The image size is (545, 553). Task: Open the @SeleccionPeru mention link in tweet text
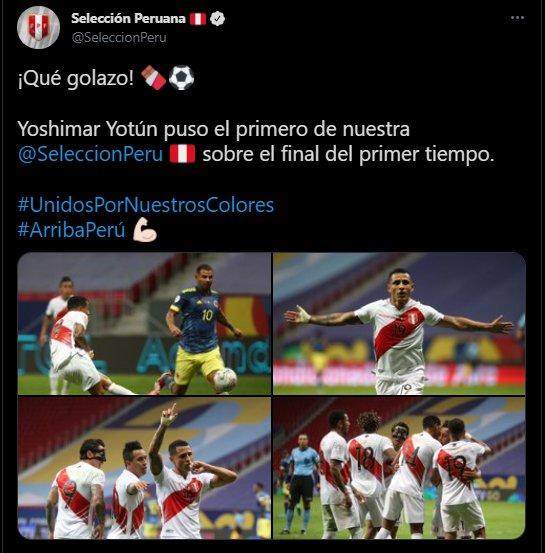[90, 154]
